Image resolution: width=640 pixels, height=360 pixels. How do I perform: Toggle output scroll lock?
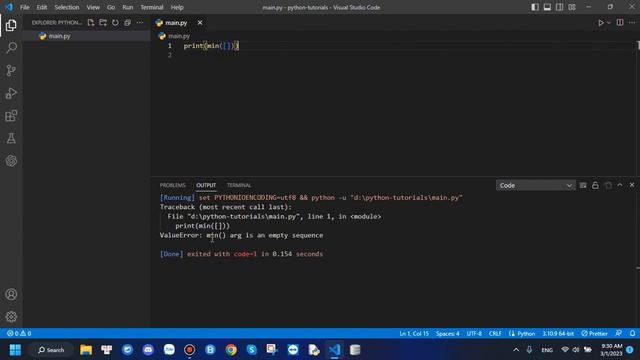click(x=595, y=185)
